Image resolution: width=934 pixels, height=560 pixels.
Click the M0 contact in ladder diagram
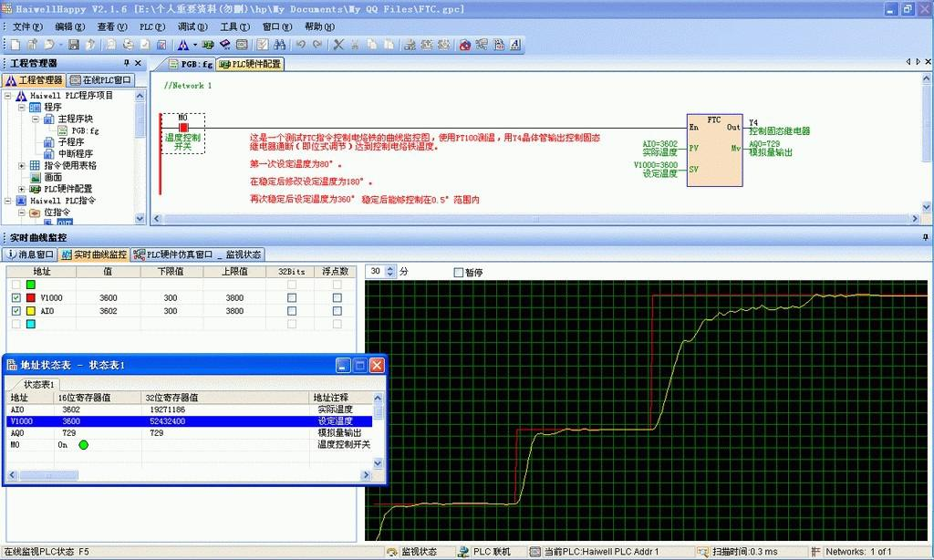tap(183, 128)
